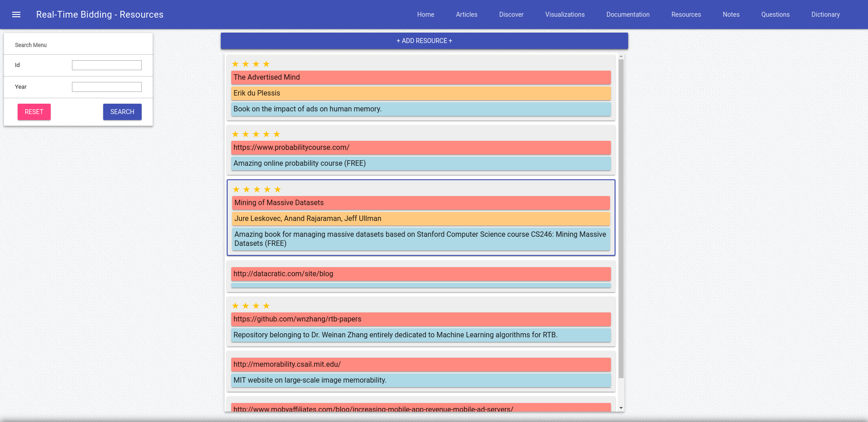Viewport: 868px width, 422px height.
Task: Click first star of The Advertised Mind rating
Action: tap(235, 64)
